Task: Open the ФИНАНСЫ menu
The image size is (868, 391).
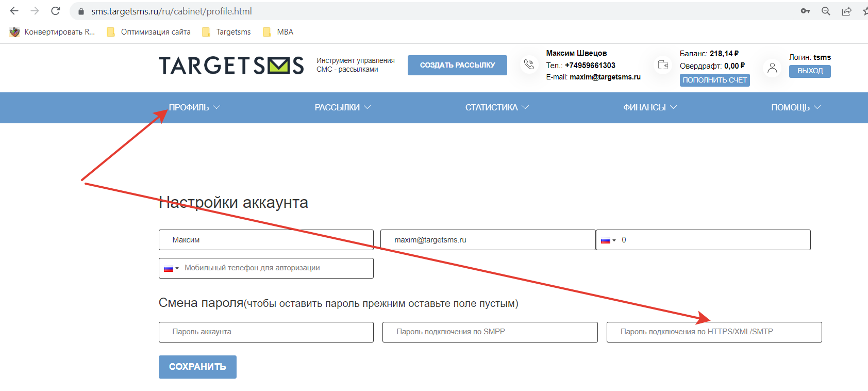Action: [x=650, y=107]
